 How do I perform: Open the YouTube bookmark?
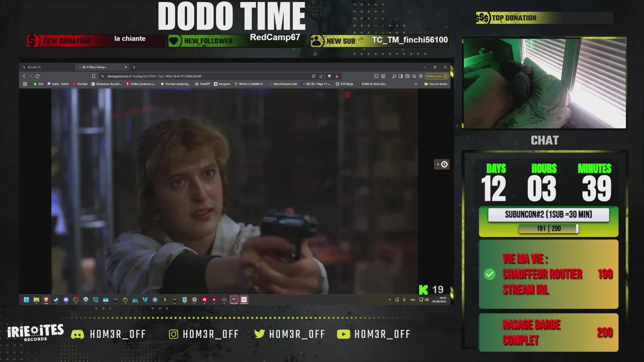tap(80, 84)
